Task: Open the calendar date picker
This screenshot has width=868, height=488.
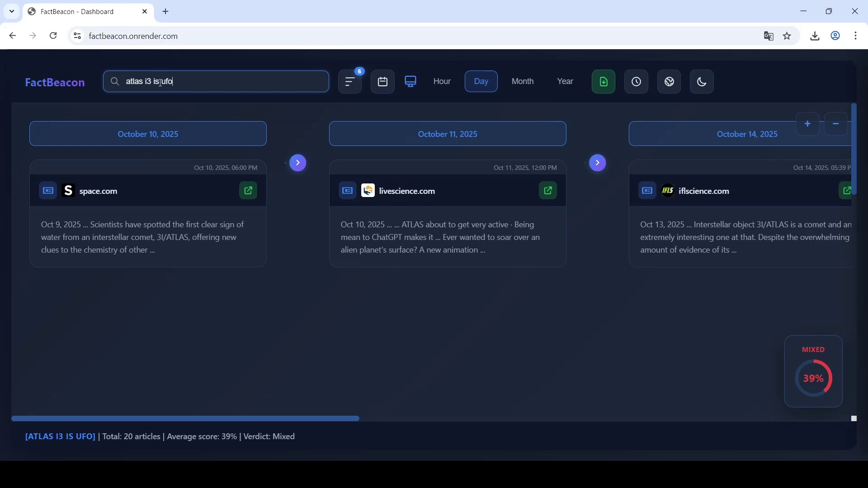Action: coord(383,82)
